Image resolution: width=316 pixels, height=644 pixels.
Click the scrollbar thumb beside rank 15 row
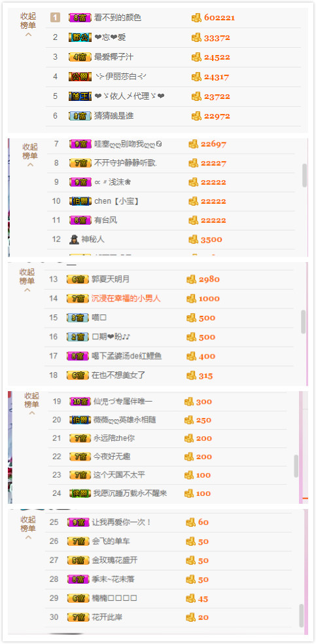(x=304, y=322)
